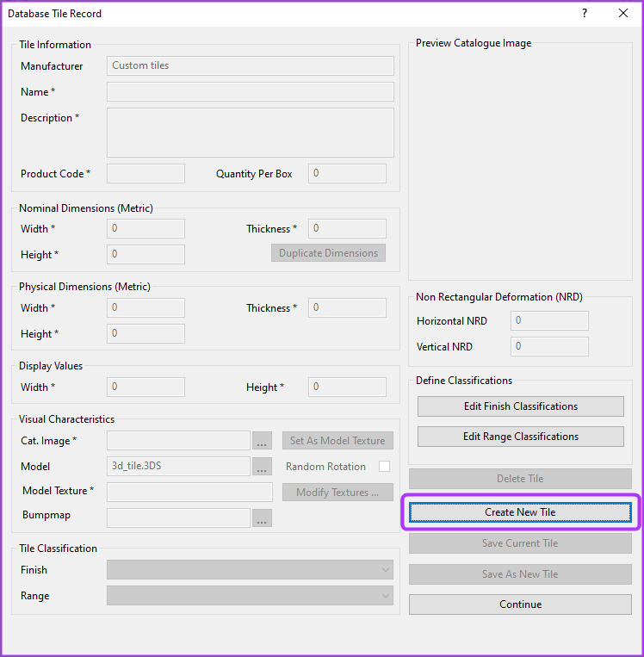This screenshot has height=657, width=644.
Task: Click Duplicate Dimensions button
Action: 329,253
